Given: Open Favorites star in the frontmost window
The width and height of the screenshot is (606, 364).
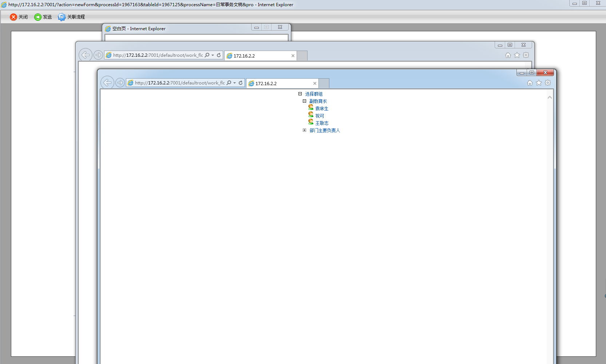Looking at the screenshot, I should pos(539,83).
